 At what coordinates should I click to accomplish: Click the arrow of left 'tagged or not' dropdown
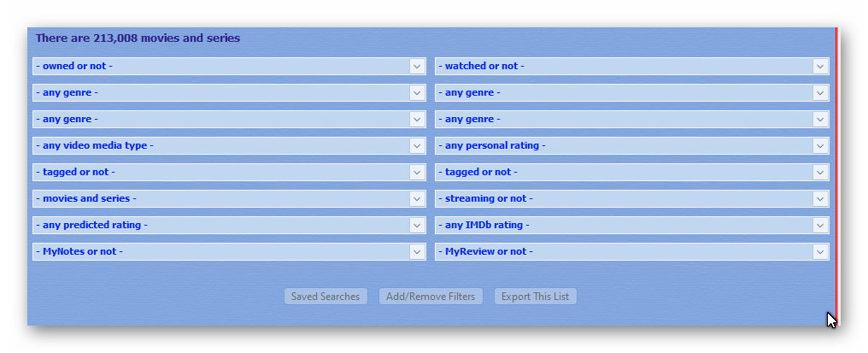[x=418, y=173]
